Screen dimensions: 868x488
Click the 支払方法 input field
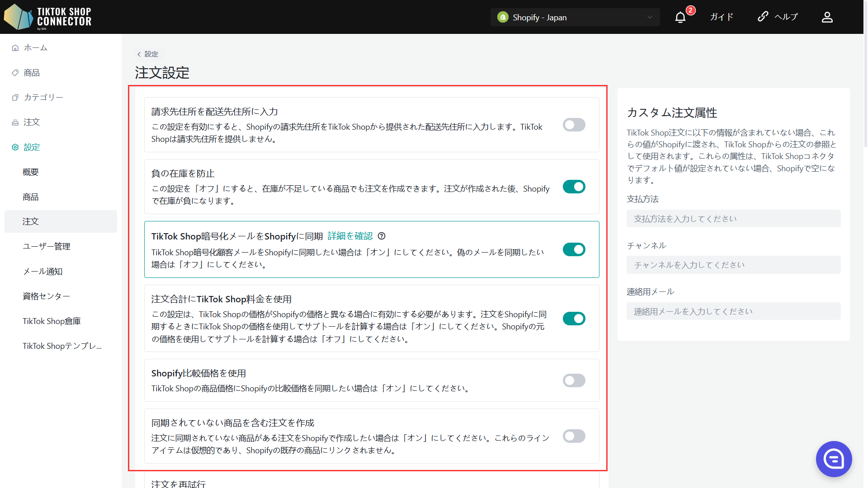[733, 219]
